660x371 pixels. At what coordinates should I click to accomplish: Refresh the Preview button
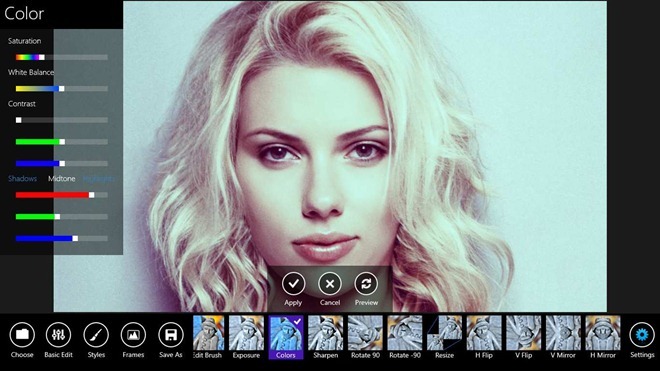pyautogui.click(x=366, y=284)
